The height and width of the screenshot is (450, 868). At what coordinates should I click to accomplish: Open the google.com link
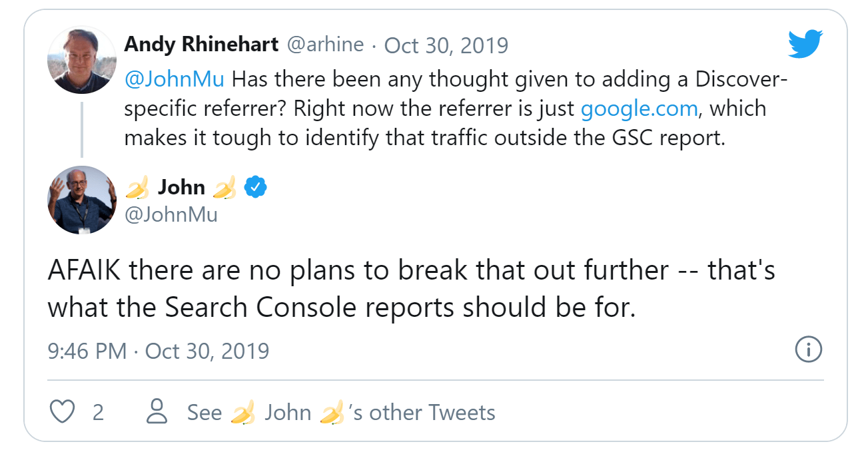click(x=640, y=109)
